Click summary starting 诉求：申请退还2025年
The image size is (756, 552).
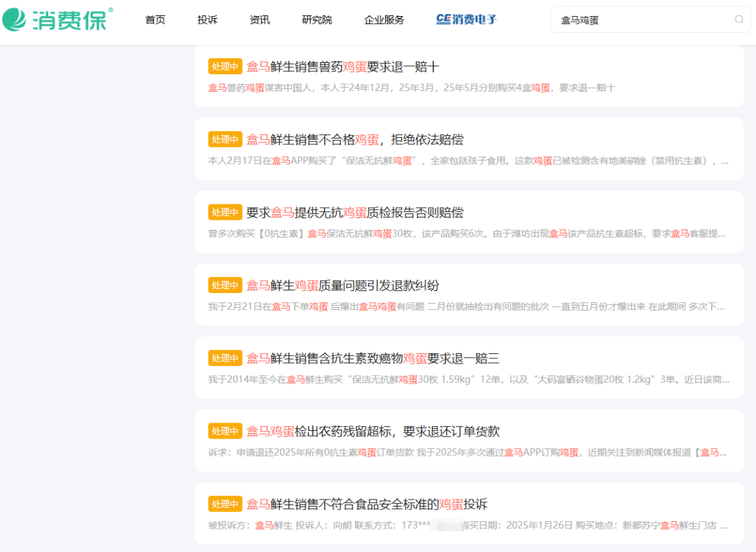[x=468, y=453]
